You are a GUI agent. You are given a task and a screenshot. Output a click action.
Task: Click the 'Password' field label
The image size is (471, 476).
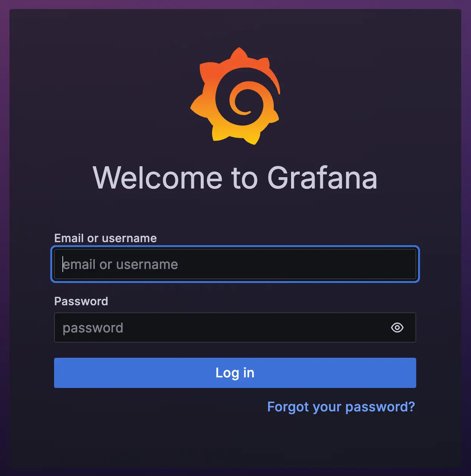pos(81,301)
